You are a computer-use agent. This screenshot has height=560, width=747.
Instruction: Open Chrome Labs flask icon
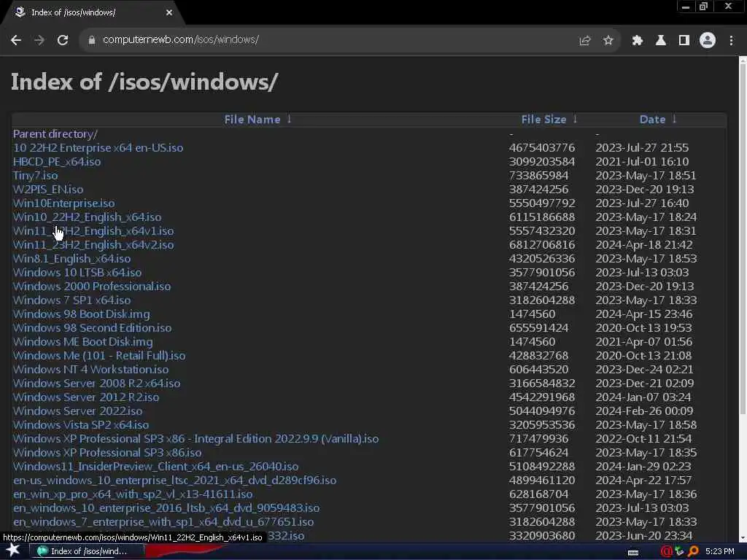(661, 41)
